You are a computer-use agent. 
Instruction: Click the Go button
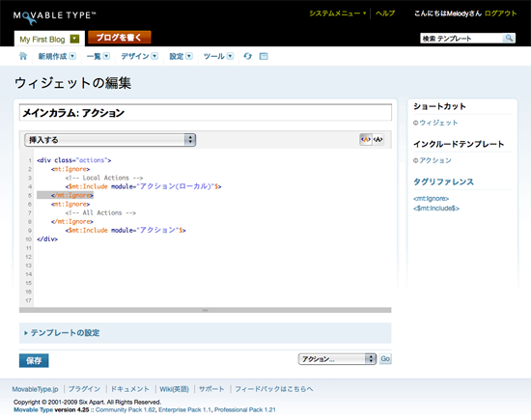(x=385, y=359)
